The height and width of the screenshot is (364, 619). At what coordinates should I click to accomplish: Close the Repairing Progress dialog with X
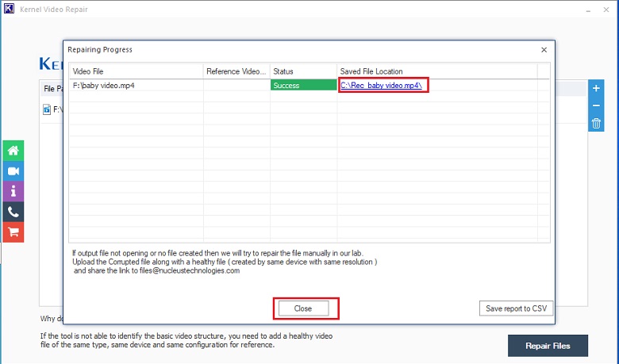pyautogui.click(x=544, y=50)
